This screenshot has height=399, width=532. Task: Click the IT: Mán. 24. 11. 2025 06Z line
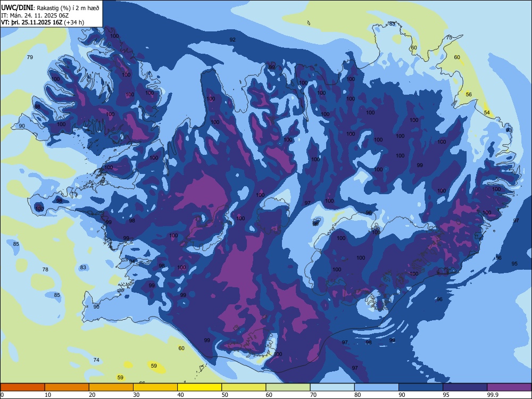[35, 15]
